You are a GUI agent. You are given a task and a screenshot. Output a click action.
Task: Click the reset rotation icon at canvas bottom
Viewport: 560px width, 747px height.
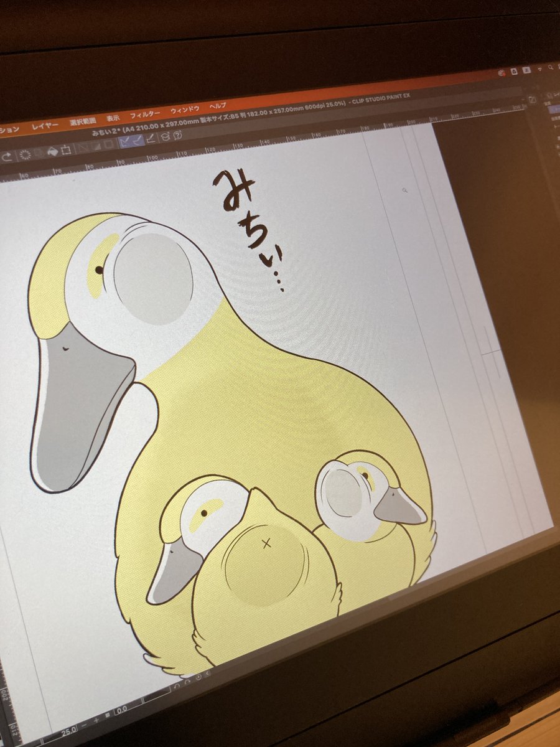click(198, 677)
